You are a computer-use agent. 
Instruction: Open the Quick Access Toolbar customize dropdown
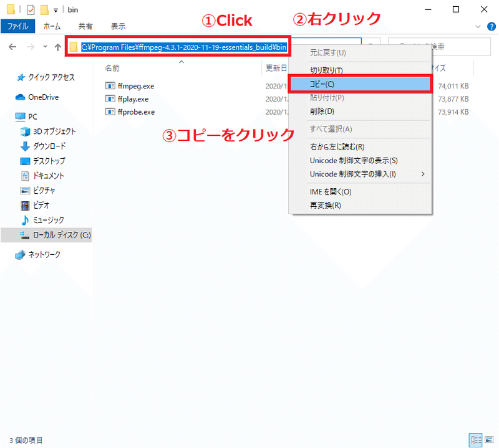point(56,11)
